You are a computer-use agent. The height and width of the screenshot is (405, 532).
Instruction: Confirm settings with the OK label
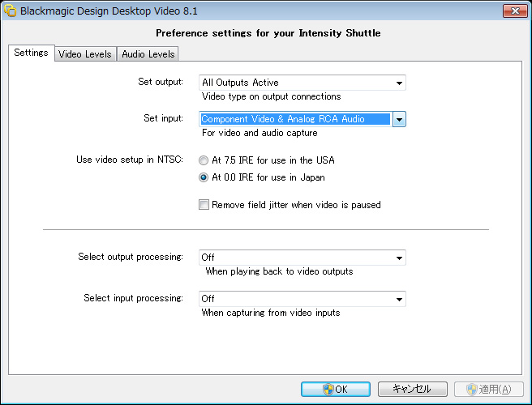tap(341, 389)
